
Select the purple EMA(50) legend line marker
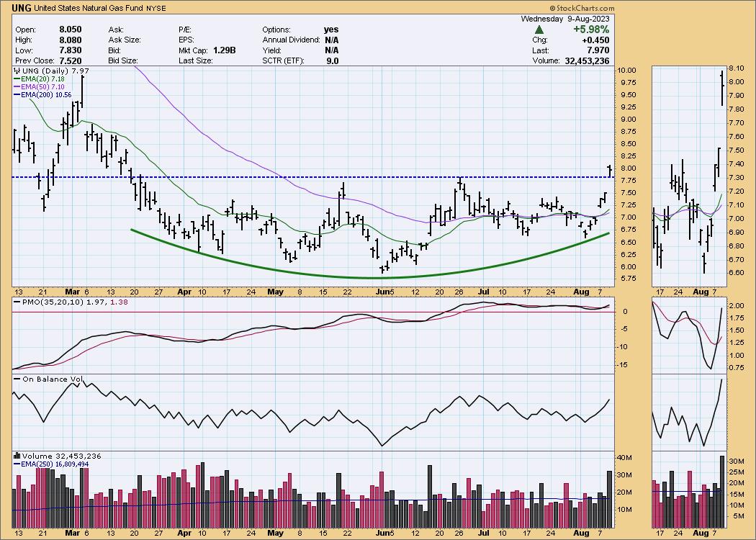coord(17,87)
